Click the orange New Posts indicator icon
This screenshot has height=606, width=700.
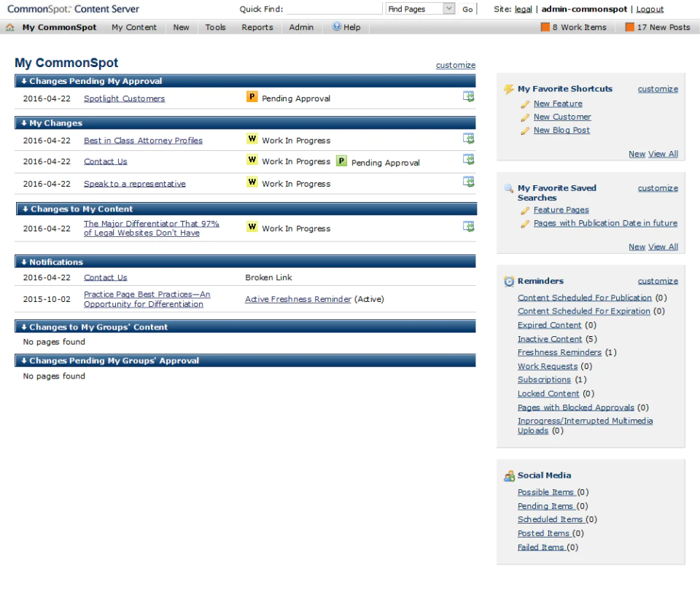point(629,27)
